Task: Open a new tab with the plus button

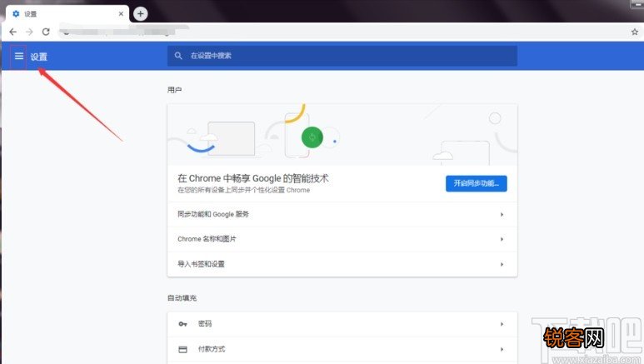Action: (141, 14)
